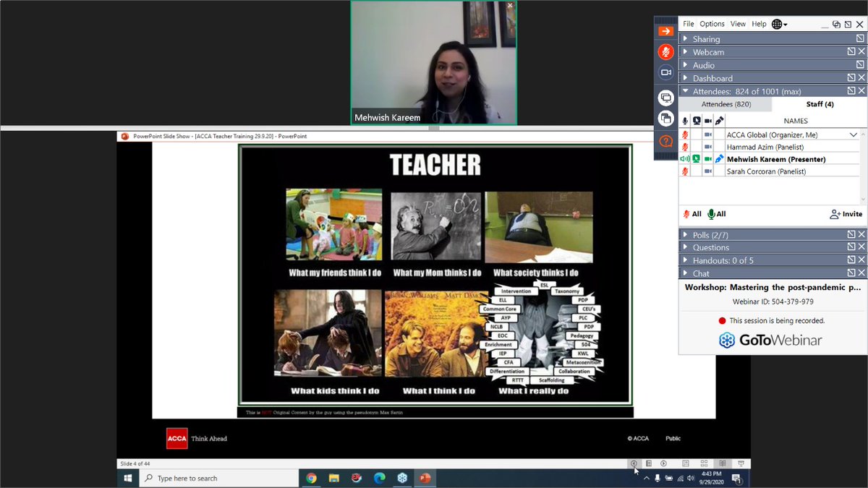This screenshot has width=868, height=488.
Task: Expand the Chat pane
Action: click(x=686, y=273)
